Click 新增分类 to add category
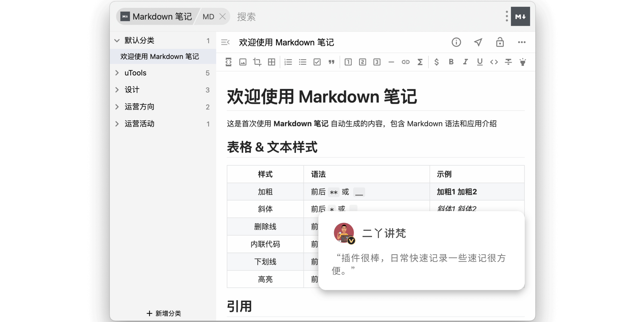The image size is (644, 322). point(164,313)
